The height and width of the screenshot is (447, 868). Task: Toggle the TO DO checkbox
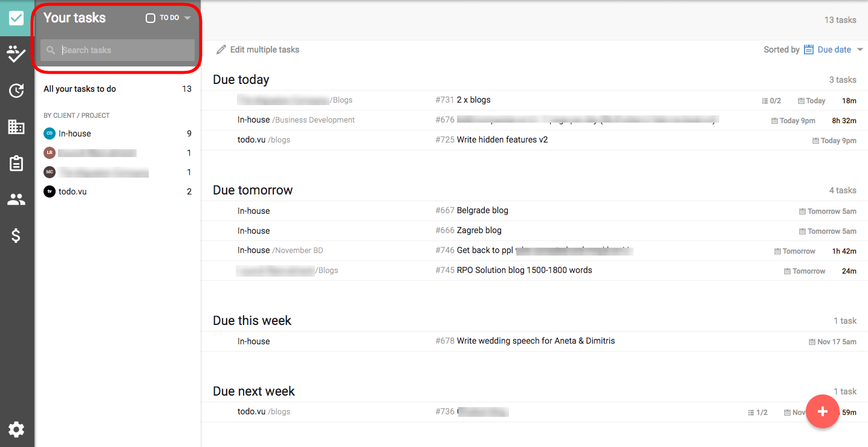(x=151, y=18)
